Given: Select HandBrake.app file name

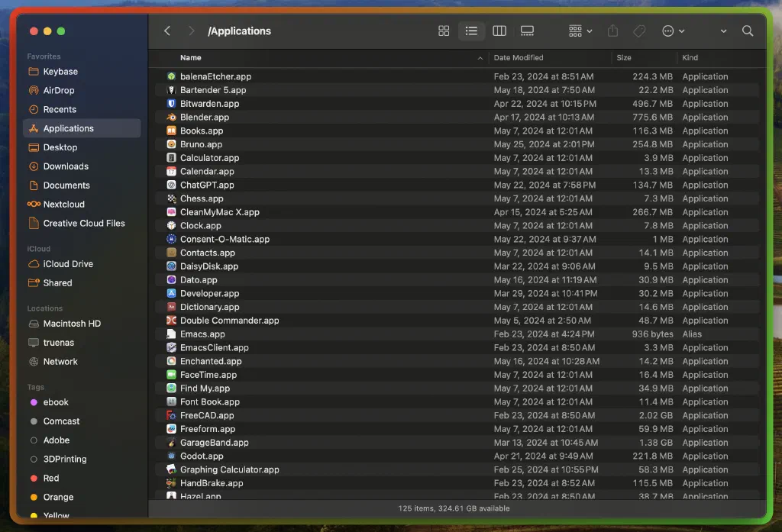Looking at the screenshot, I should (212, 483).
